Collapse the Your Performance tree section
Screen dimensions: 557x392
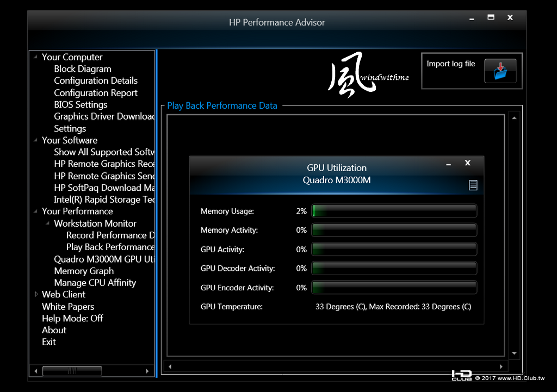[x=35, y=211]
